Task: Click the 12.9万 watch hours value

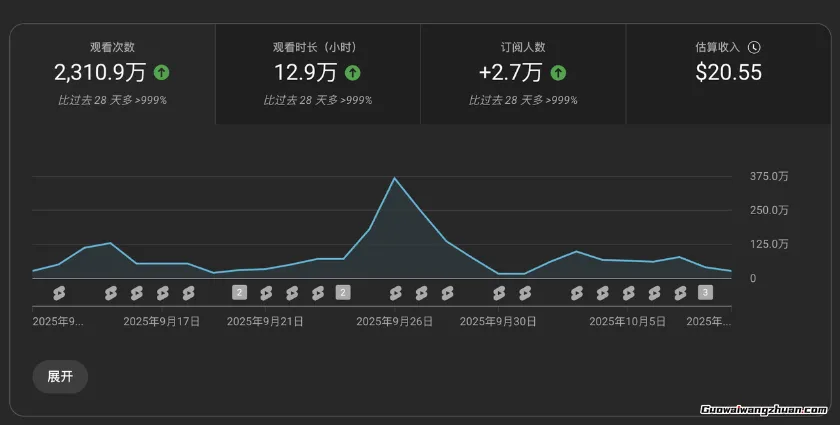Action: [306, 72]
